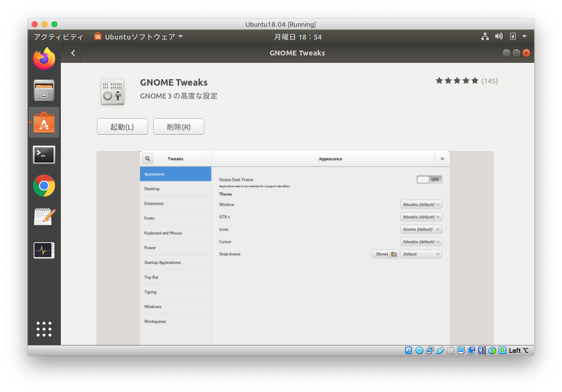Expand the GTK+ theme dropdown
The image size is (562, 392).
[421, 217]
